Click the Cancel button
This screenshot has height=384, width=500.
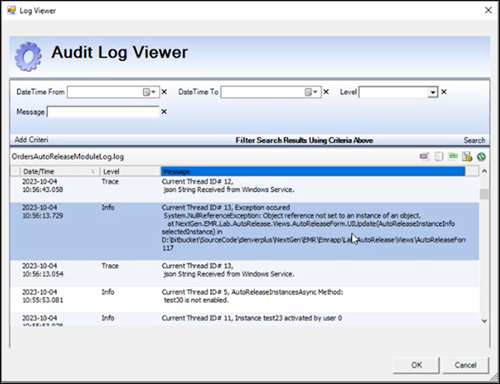[465, 365]
